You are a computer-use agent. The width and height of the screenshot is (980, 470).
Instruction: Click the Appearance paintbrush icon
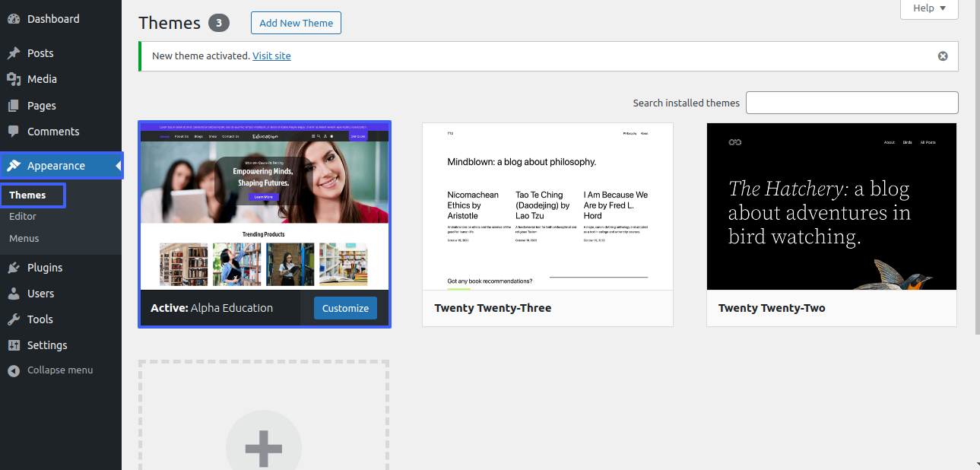(14, 166)
